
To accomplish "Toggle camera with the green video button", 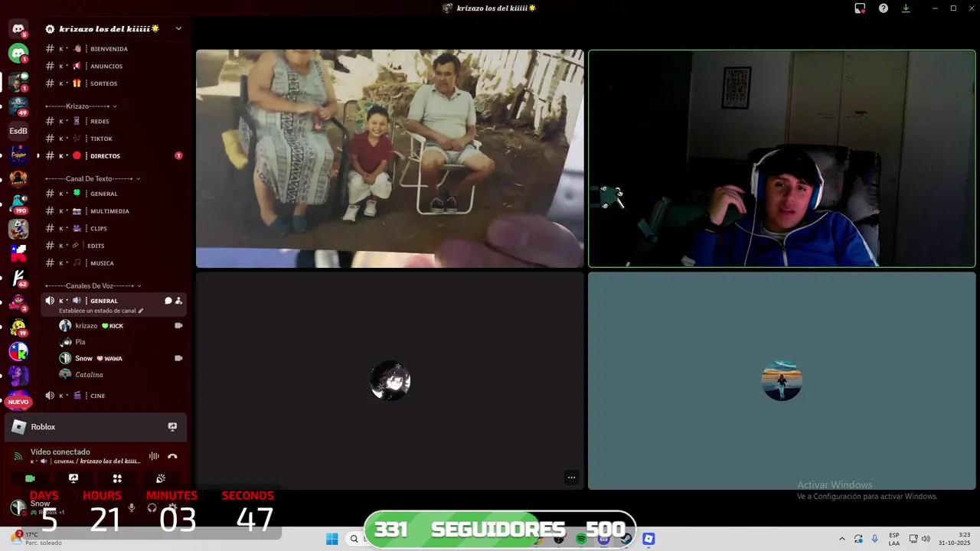I will tap(30, 478).
